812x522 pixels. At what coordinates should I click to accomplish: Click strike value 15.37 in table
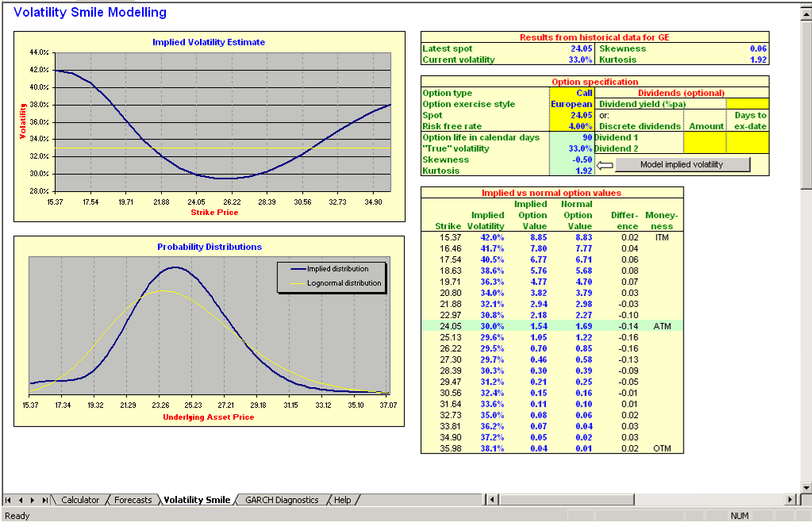click(450, 237)
